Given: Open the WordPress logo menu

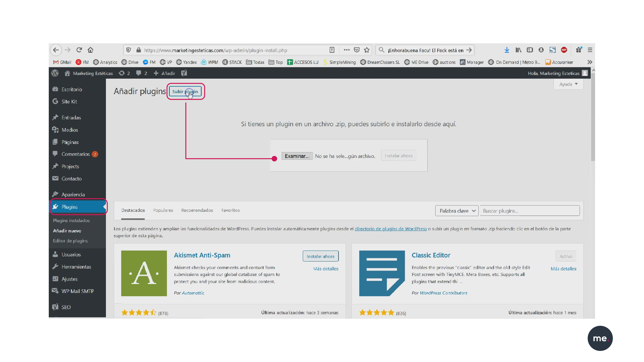Looking at the screenshot, I should 55,73.
